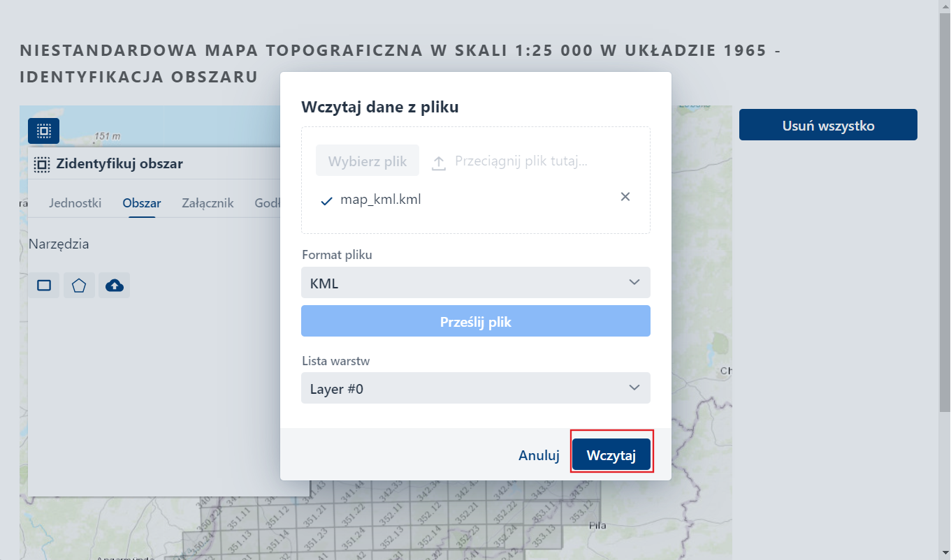Viewport: 951px width, 560px height.
Task: Click the Usuń wszystko button
Action: tap(827, 124)
